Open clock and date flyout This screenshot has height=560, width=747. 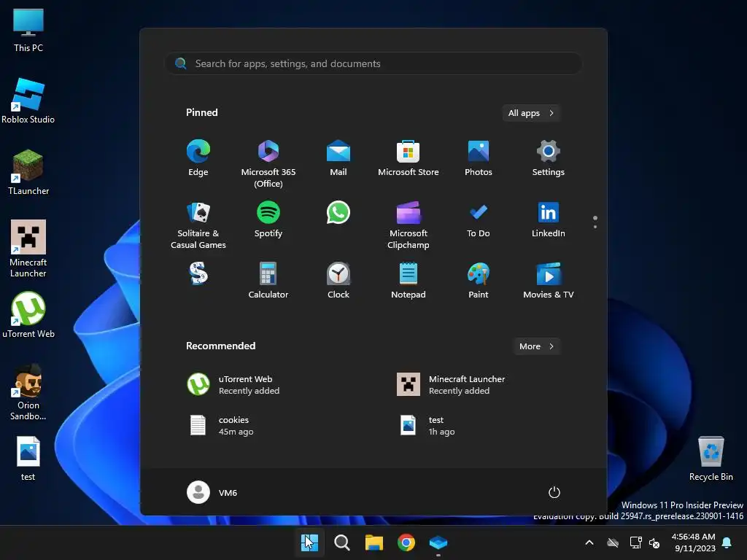pyautogui.click(x=693, y=542)
